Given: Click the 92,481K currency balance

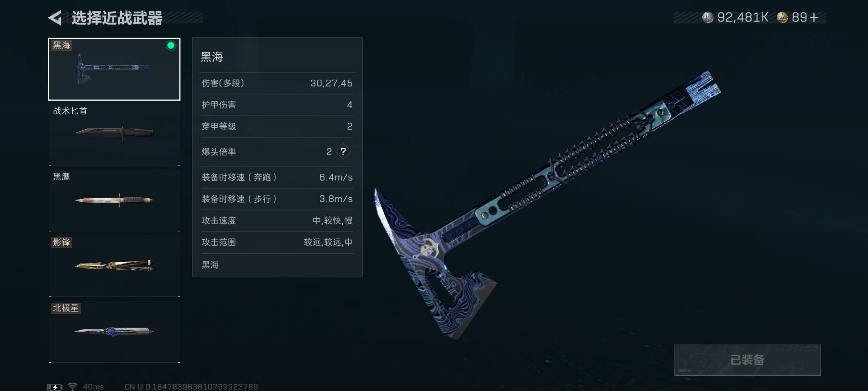Looking at the screenshot, I should [743, 17].
